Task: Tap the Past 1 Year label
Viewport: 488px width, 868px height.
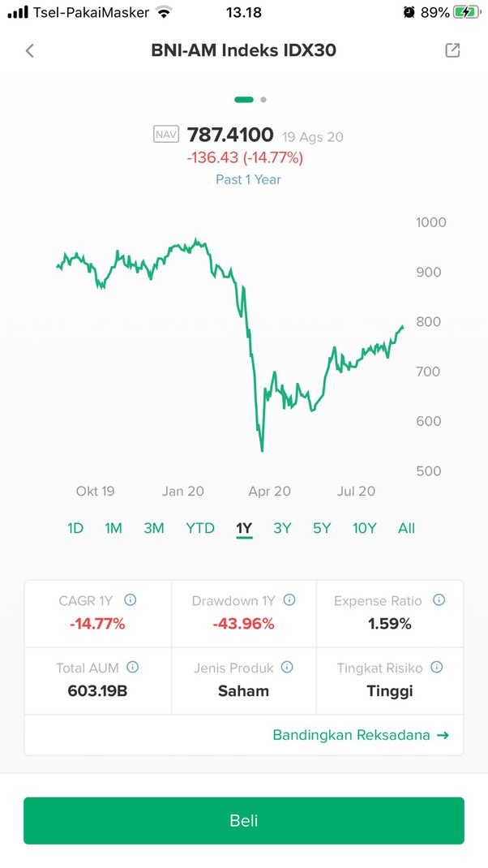Action: point(248,179)
